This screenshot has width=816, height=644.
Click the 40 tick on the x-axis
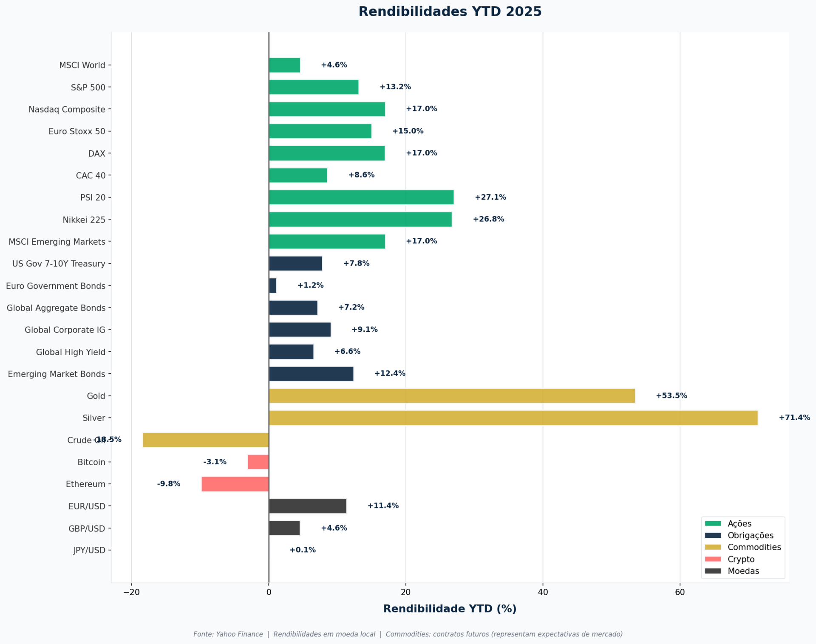coord(543,592)
